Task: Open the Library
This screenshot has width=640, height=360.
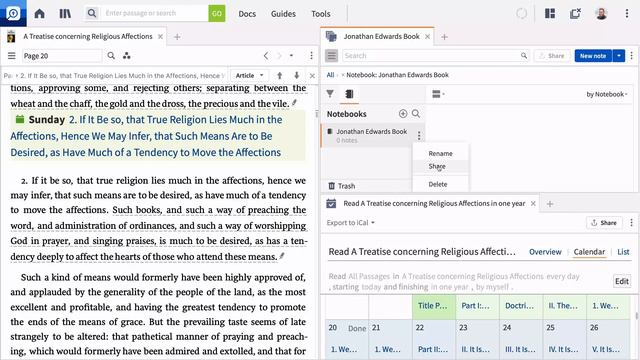Action: (65, 13)
